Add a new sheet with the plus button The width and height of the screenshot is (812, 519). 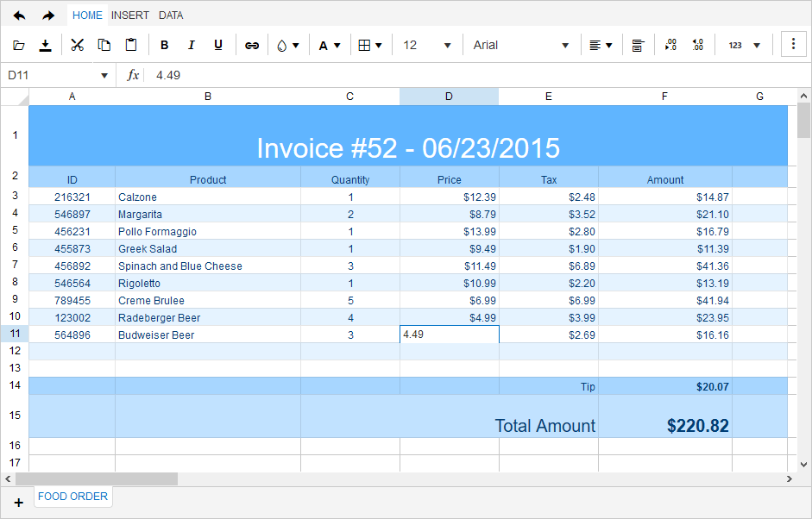point(19,503)
